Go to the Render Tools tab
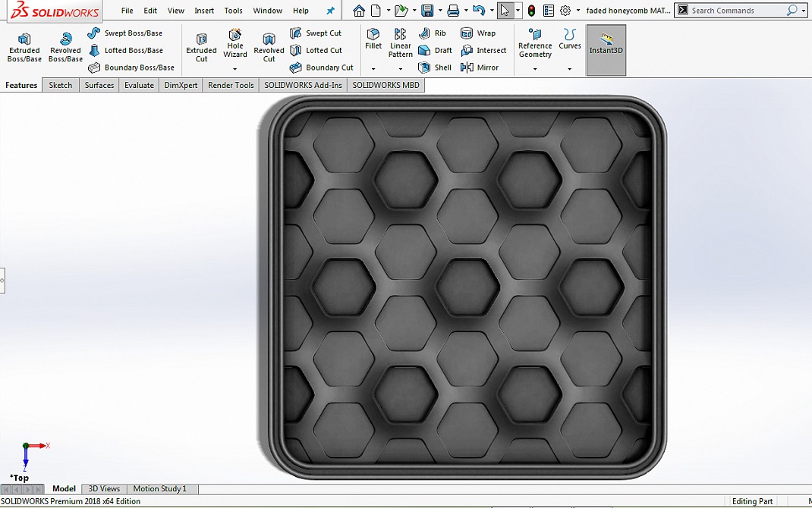The width and height of the screenshot is (812, 508). coord(231,85)
